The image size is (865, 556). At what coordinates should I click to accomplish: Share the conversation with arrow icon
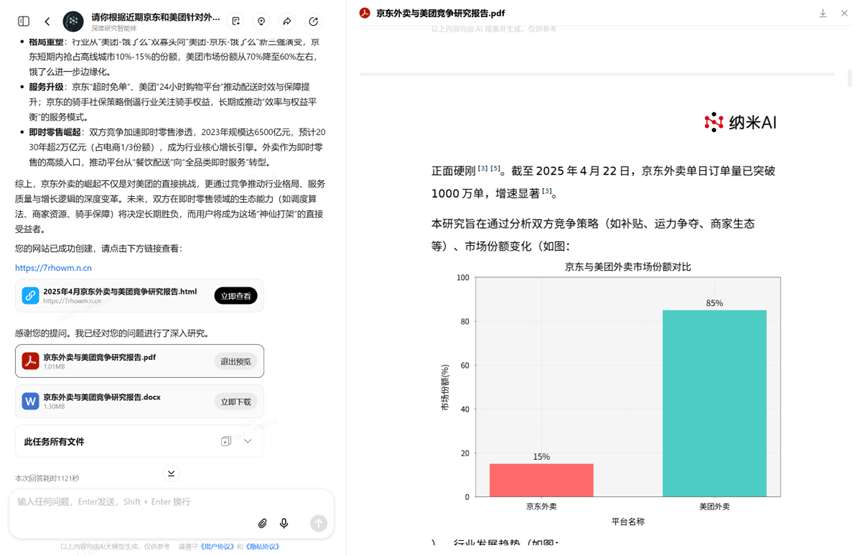coord(287,22)
